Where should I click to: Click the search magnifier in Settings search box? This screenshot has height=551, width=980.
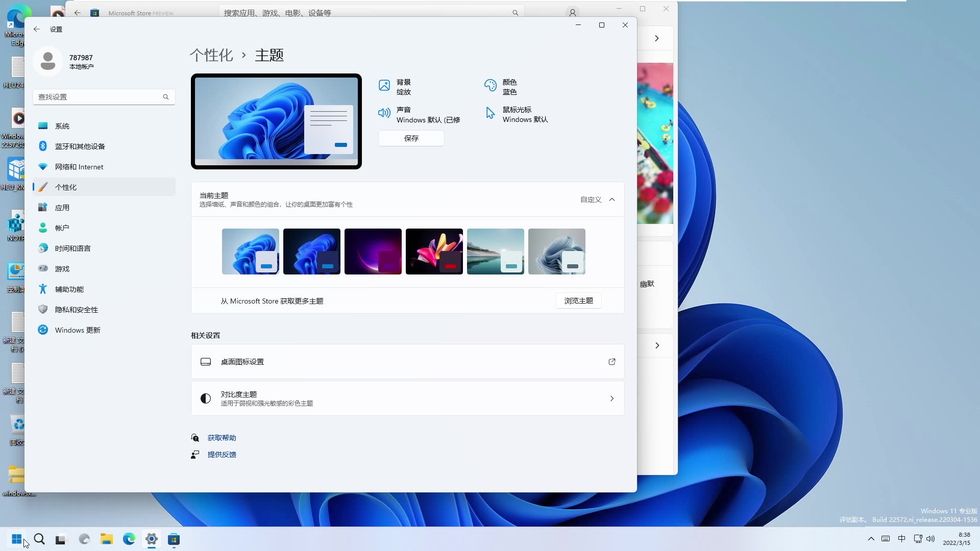tap(166, 97)
